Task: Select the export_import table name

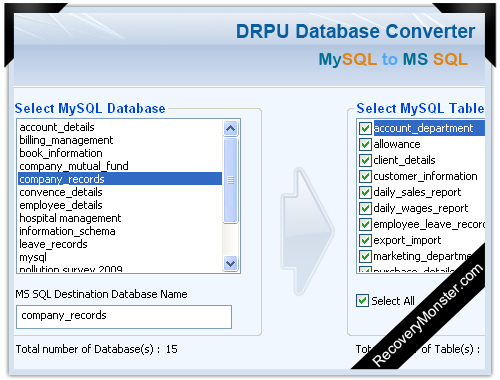Action: coord(407,240)
